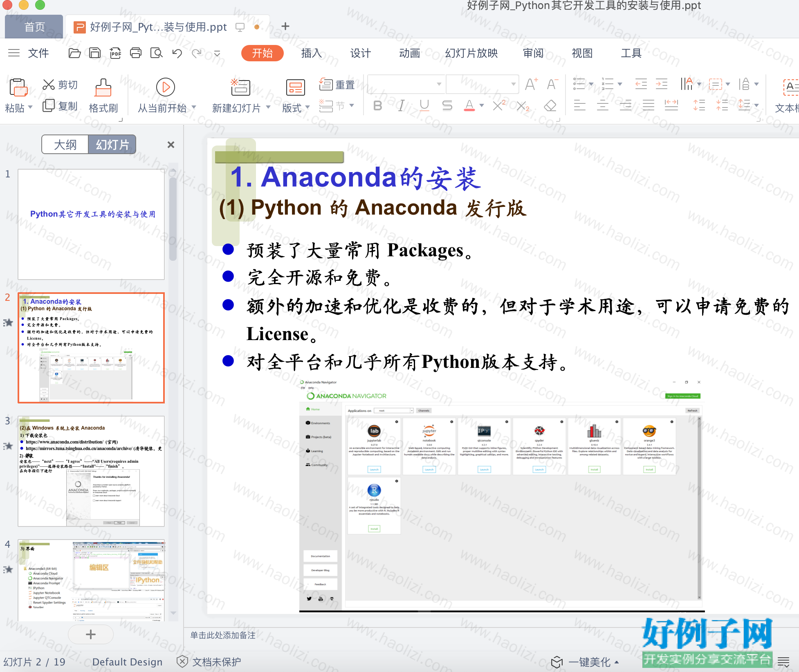Center align text
Screen dimensions: 799x672
click(602, 105)
